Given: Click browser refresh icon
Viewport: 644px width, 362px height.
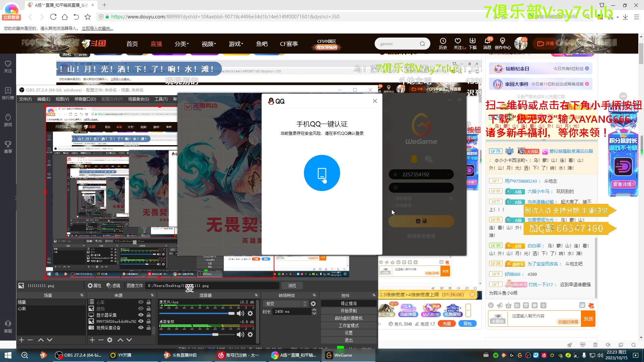Looking at the screenshot, I should (53, 17).
